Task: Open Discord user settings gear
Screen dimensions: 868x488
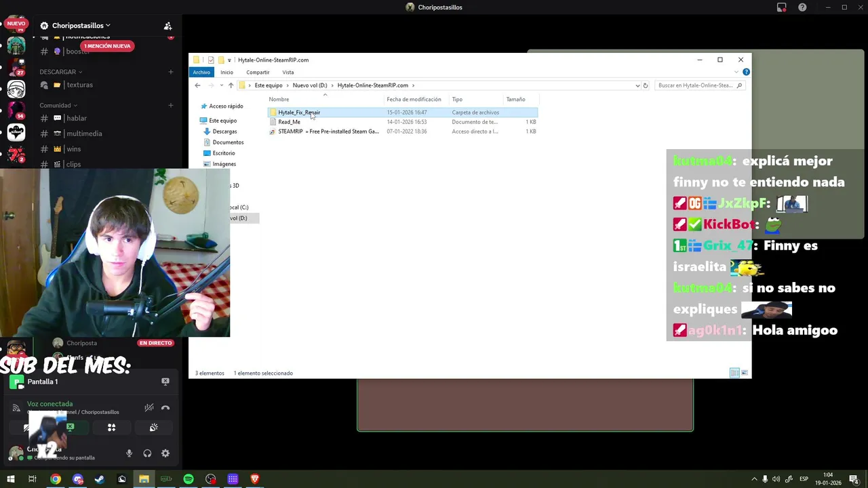Action: pyautogui.click(x=165, y=453)
